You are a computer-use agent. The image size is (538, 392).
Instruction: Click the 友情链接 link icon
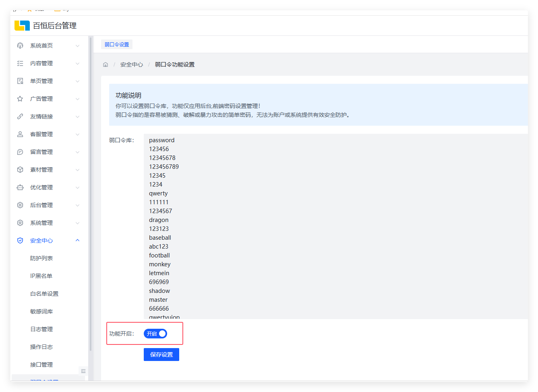[20, 116]
